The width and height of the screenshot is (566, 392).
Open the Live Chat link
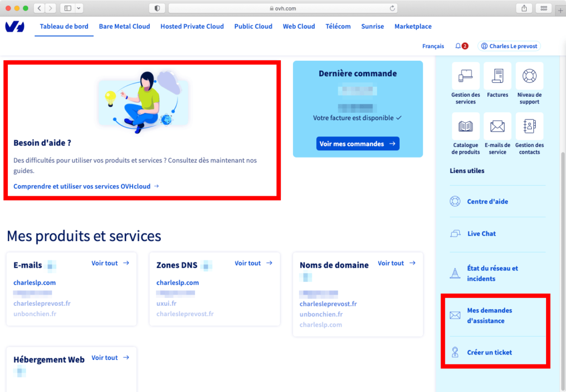point(481,233)
